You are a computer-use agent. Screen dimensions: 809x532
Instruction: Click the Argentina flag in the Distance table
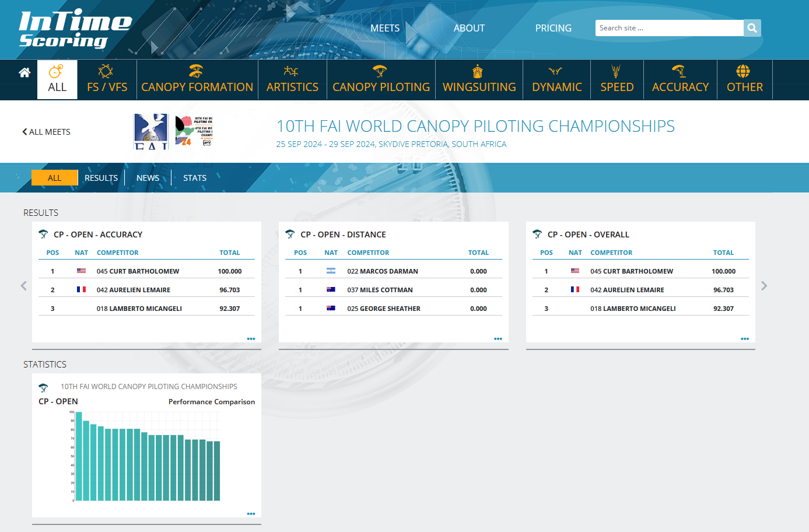tap(331, 271)
